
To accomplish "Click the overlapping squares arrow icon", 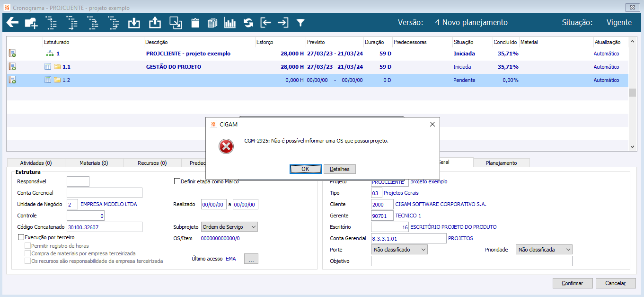I will [x=176, y=22].
